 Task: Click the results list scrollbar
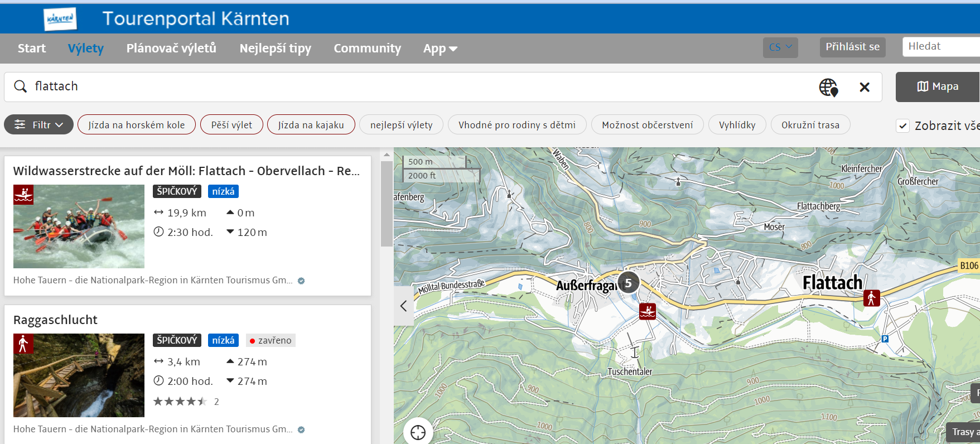[387, 204]
